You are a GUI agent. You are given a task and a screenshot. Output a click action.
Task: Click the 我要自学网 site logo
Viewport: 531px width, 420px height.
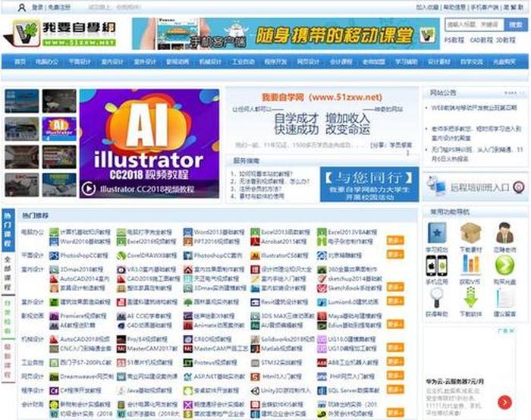60,33
